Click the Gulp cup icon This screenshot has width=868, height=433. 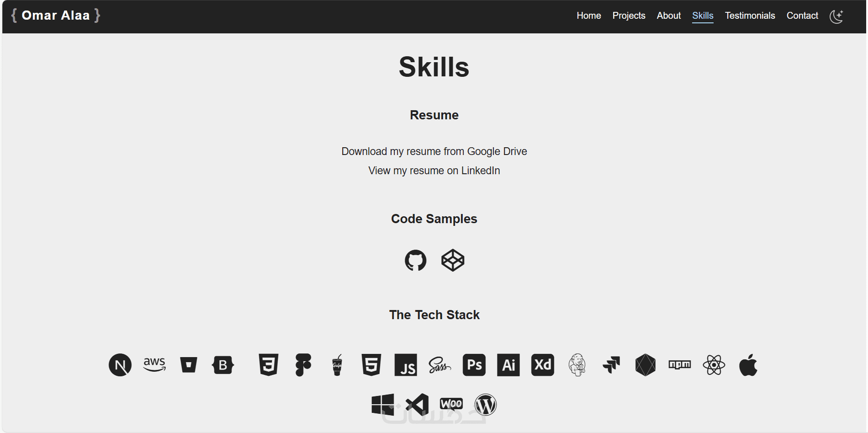337,365
